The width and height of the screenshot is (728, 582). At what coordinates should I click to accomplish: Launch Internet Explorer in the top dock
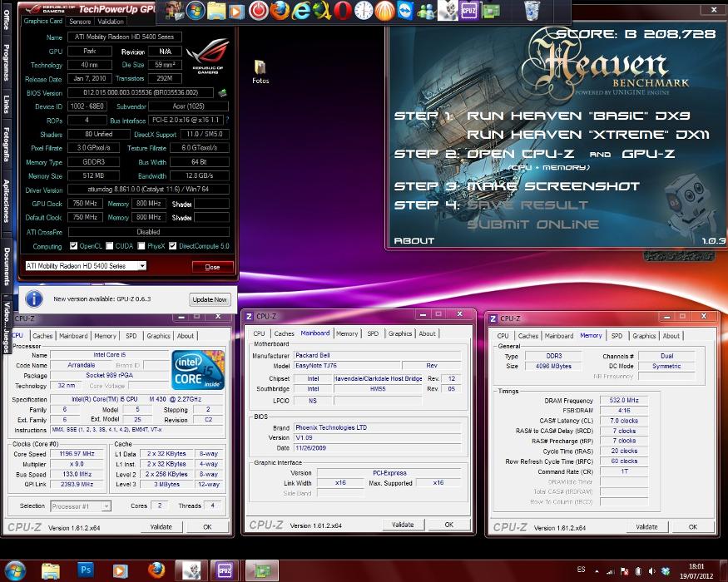pyautogui.click(x=300, y=11)
